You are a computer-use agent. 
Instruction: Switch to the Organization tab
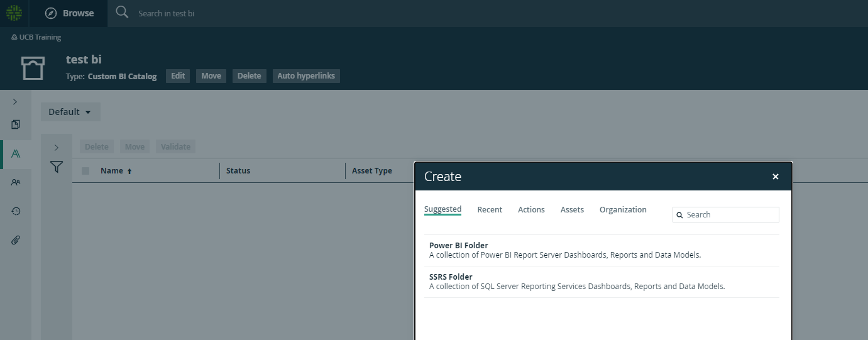pyautogui.click(x=623, y=210)
